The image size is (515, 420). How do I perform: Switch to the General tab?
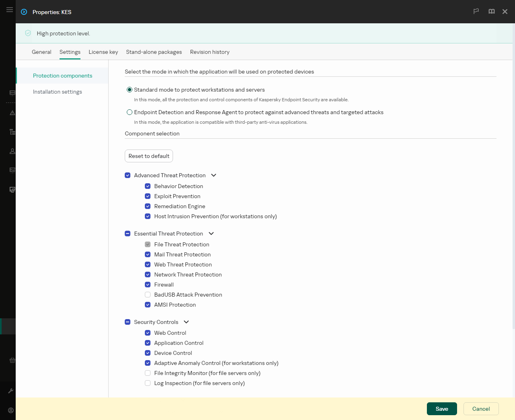coord(41,52)
